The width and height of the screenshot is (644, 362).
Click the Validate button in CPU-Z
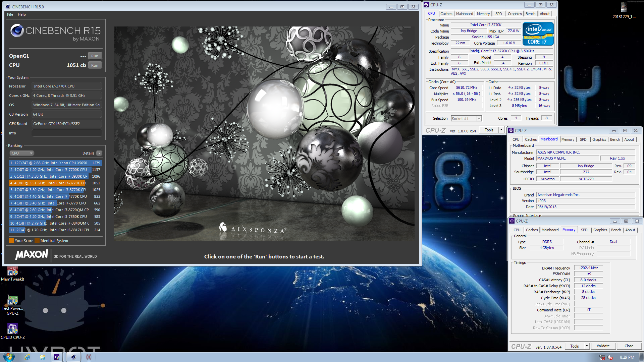point(603,346)
